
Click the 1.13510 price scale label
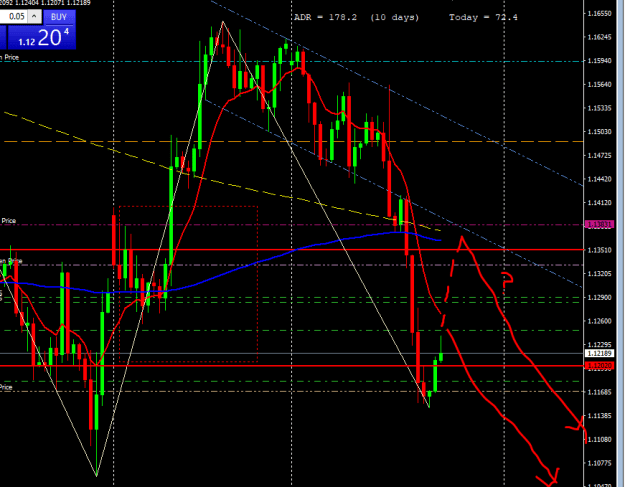pyautogui.click(x=599, y=250)
